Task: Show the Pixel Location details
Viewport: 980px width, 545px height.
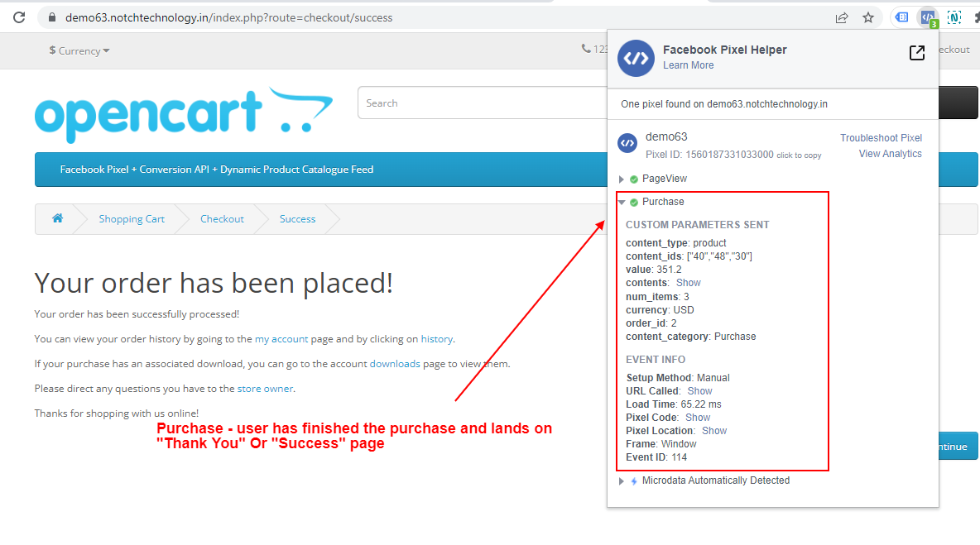Action: 713,430
